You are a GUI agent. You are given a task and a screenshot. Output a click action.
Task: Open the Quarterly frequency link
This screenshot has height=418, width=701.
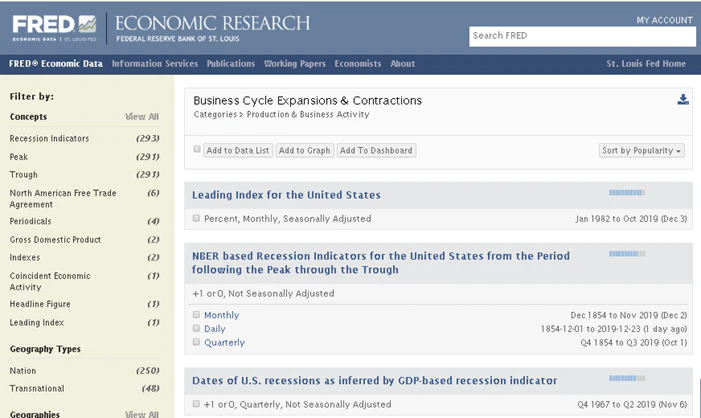224,342
